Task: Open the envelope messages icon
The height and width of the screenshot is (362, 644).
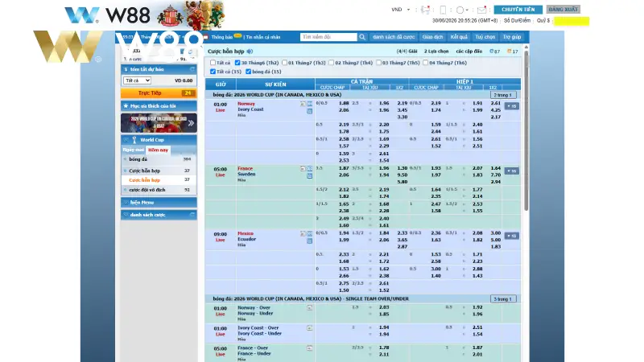Action: [x=481, y=10]
